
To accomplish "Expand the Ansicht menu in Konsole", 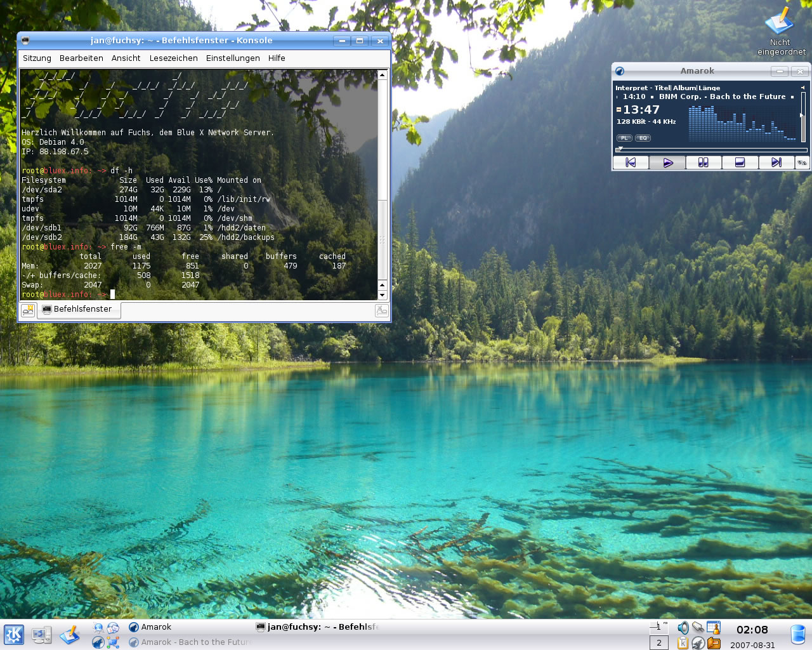I will [x=126, y=58].
